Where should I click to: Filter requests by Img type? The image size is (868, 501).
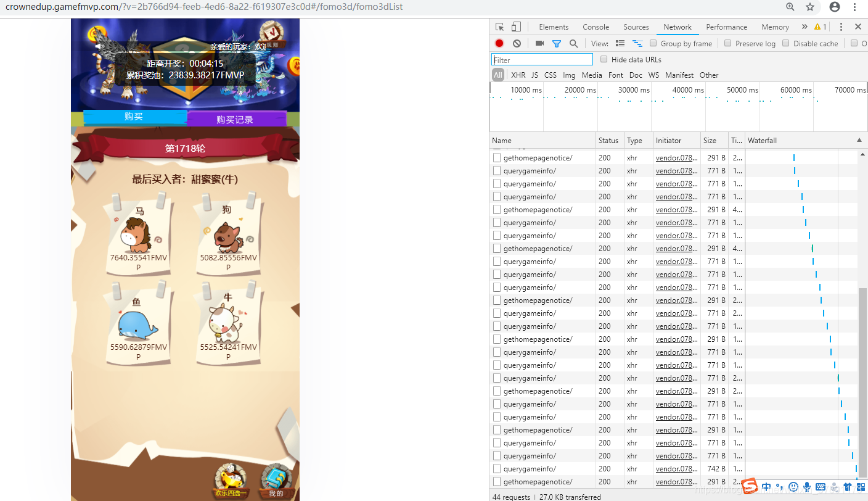click(569, 75)
